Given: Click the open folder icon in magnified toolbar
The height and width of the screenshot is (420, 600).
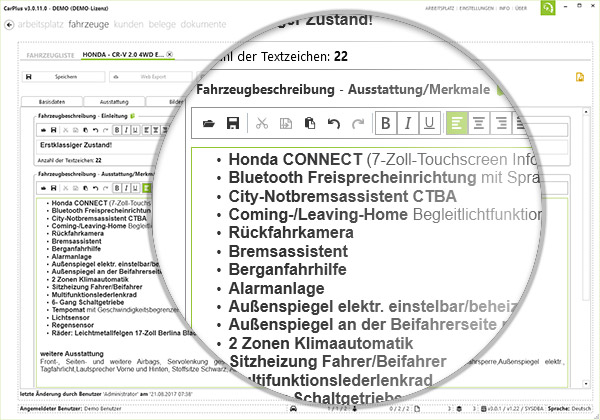Looking at the screenshot, I should (208, 124).
